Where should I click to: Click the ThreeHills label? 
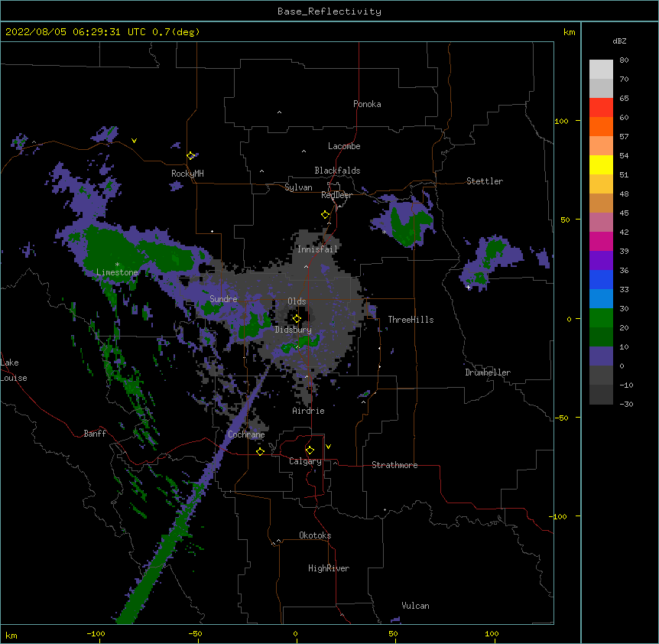tap(411, 320)
